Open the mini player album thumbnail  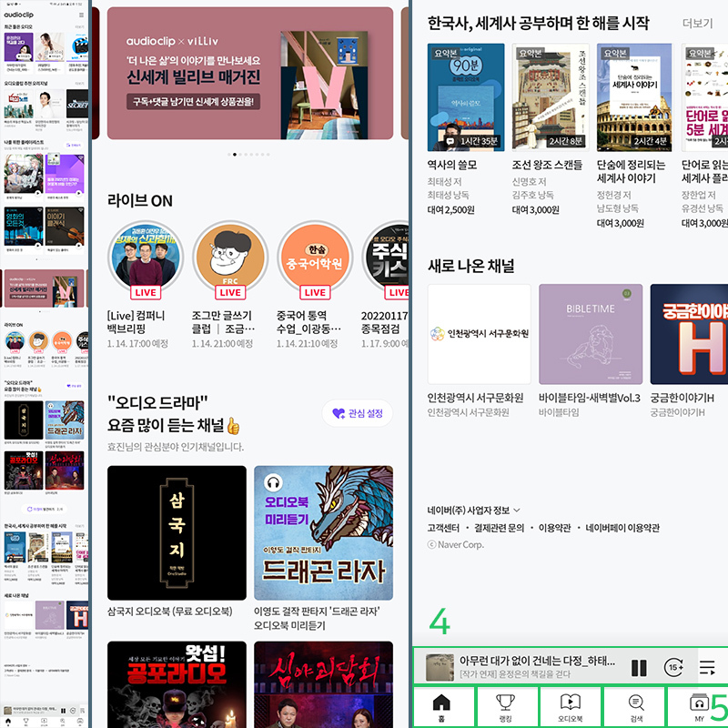pos(440,667)
